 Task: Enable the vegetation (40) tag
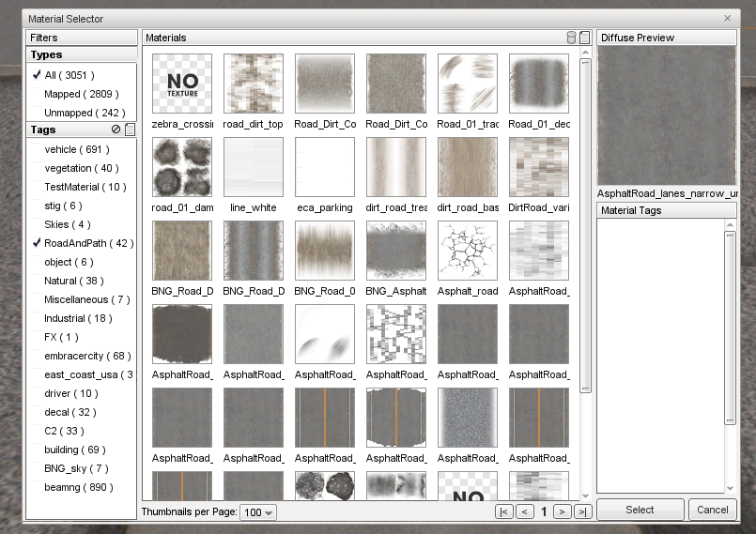(x=81, y=168)
